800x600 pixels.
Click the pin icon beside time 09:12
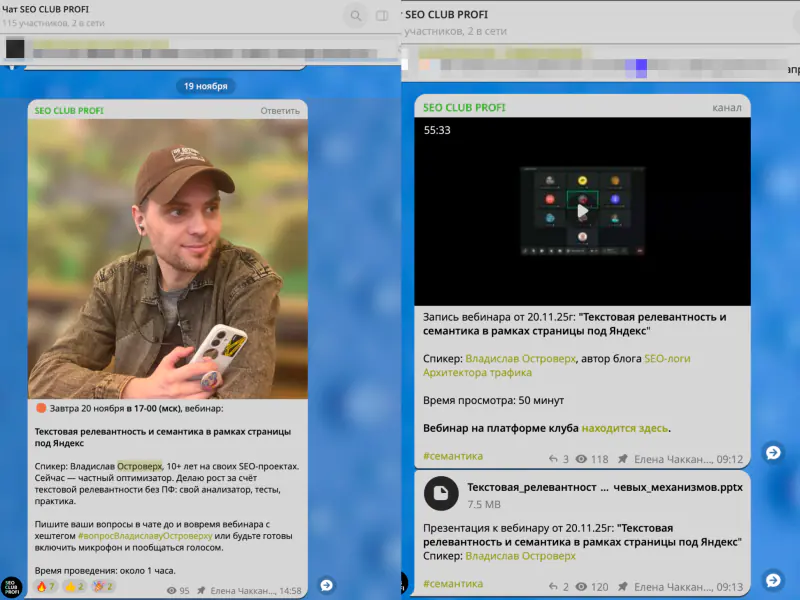[622, 459]
